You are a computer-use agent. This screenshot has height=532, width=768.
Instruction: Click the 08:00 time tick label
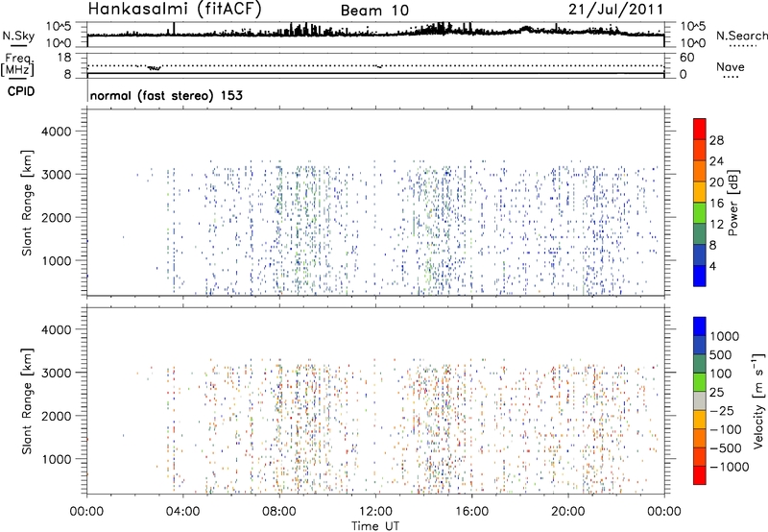point(279,512)
